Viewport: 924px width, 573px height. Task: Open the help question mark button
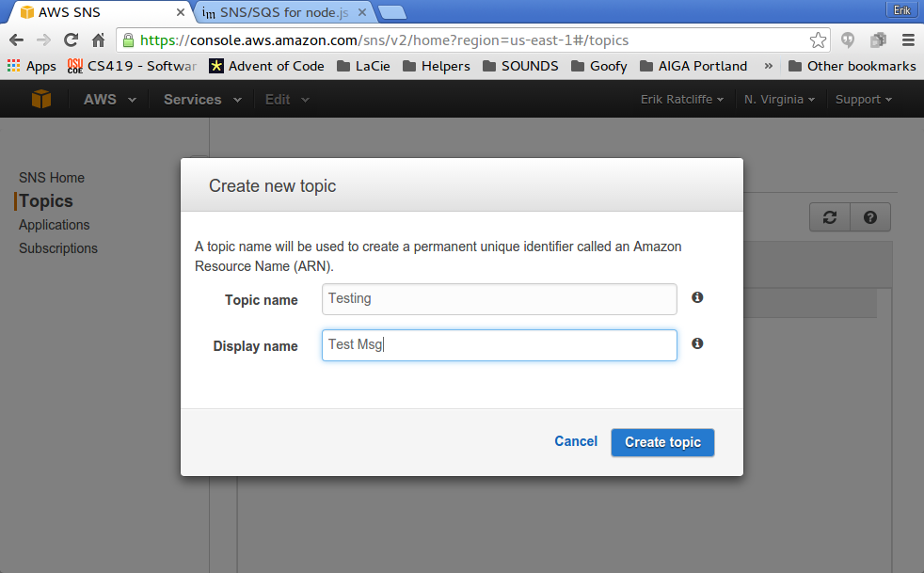click(869, 217)
